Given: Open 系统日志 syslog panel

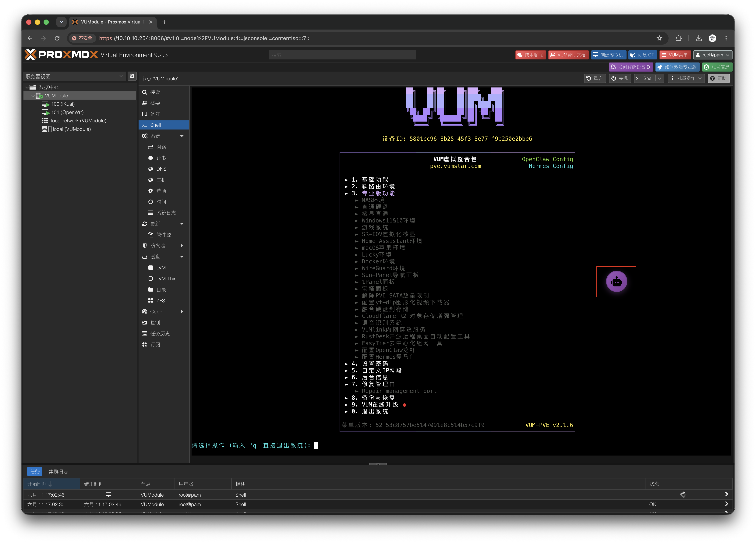Looking at the screenshot, I should [x=164, y=213].
